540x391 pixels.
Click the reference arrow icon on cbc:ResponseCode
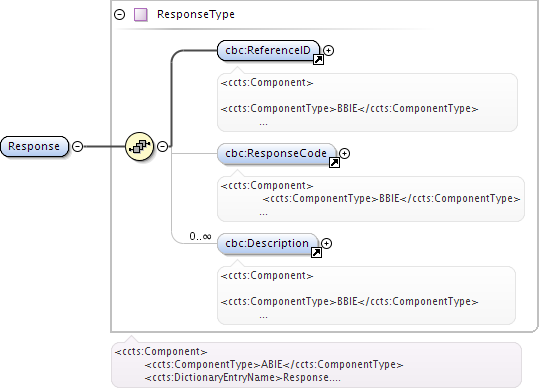tap(334, 163)
